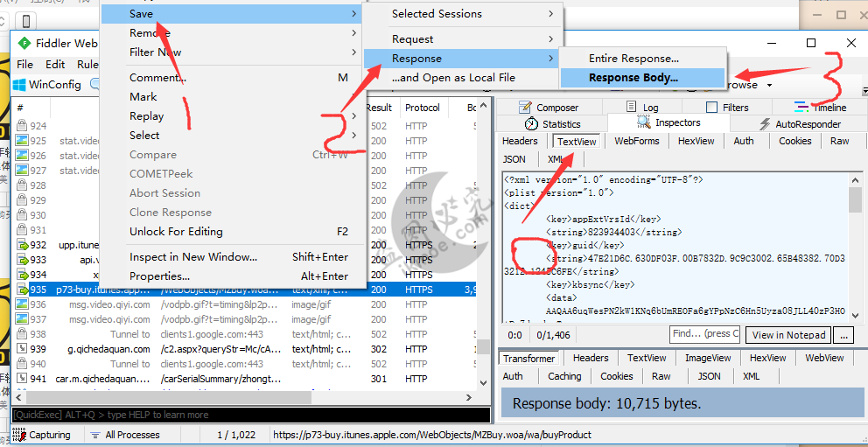Image resolution: width=868 pixels, height=447 pixels.
Task: Open the Browse dropdown arrow
Action: point(770,85)
